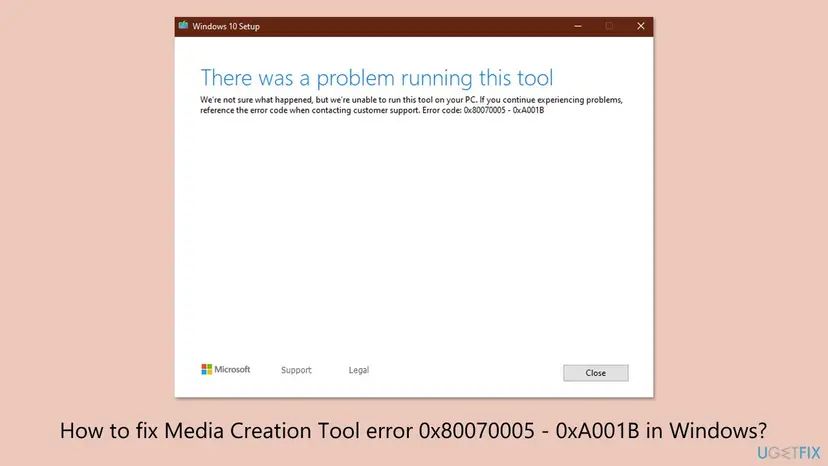Minimize the Windows 10 Setup window
The height and width of the screenshot is (466, 828).
tap(578, 26)
